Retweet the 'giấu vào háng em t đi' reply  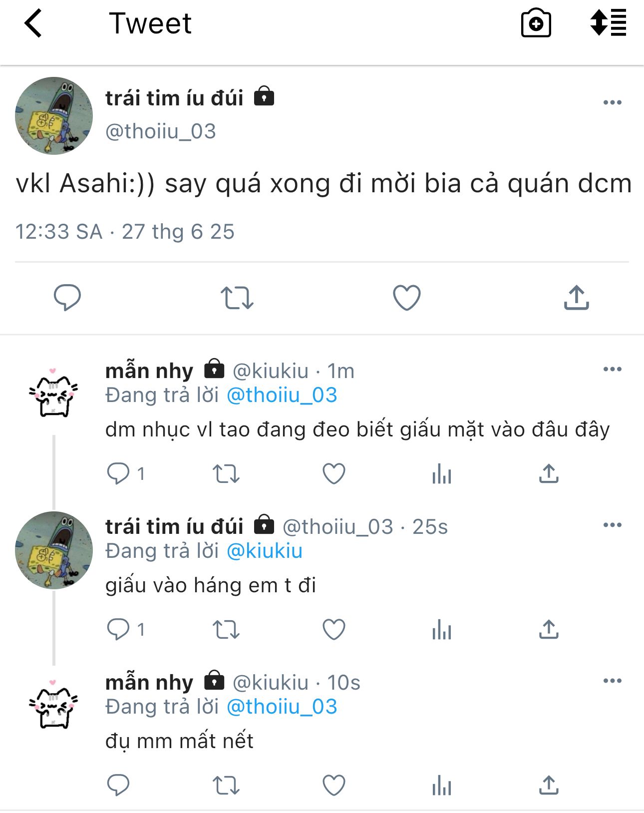click(226, 629)
